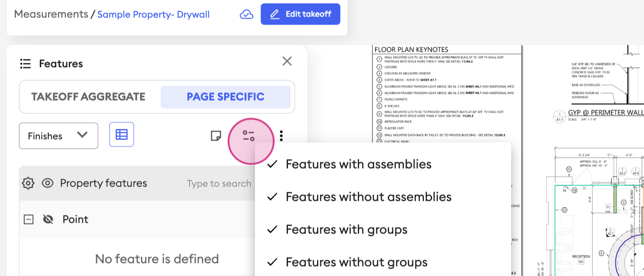
Task: Toggle visibility of all Property features
Action: click(48, 183)
